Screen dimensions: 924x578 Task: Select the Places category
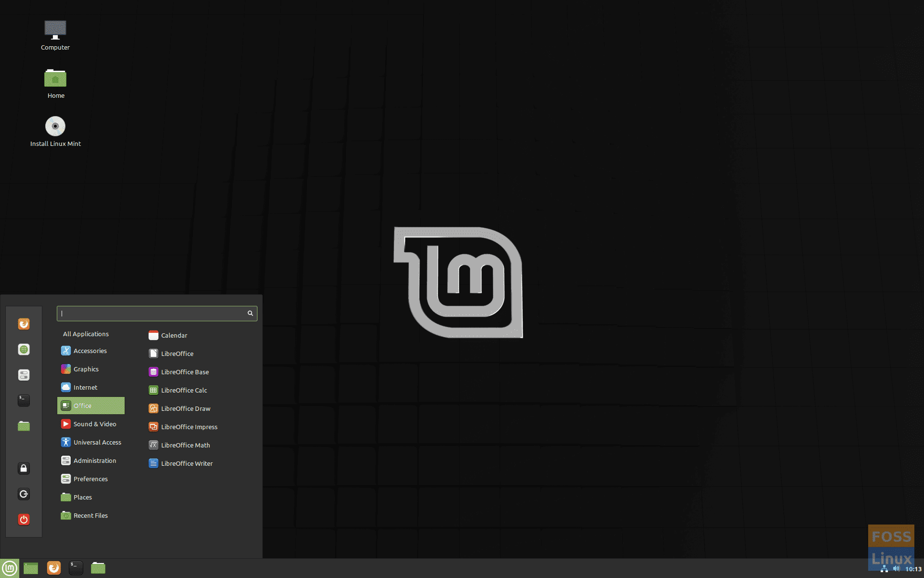point(91,497)
